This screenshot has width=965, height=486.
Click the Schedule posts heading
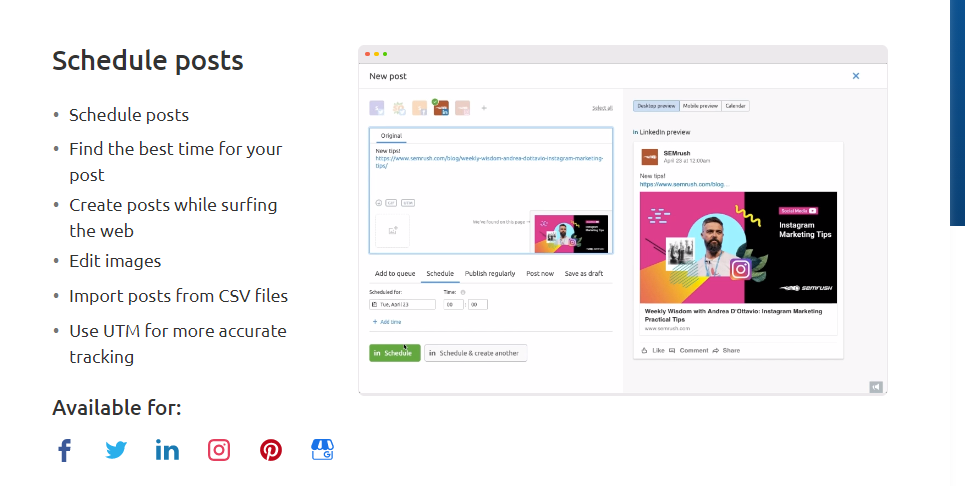tap(148, 60)
